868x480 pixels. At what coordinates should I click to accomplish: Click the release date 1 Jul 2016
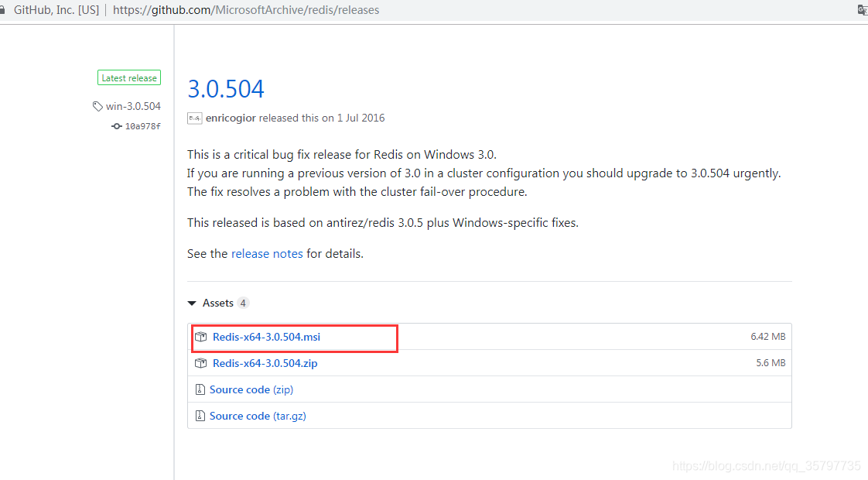(x=361, y=118)
